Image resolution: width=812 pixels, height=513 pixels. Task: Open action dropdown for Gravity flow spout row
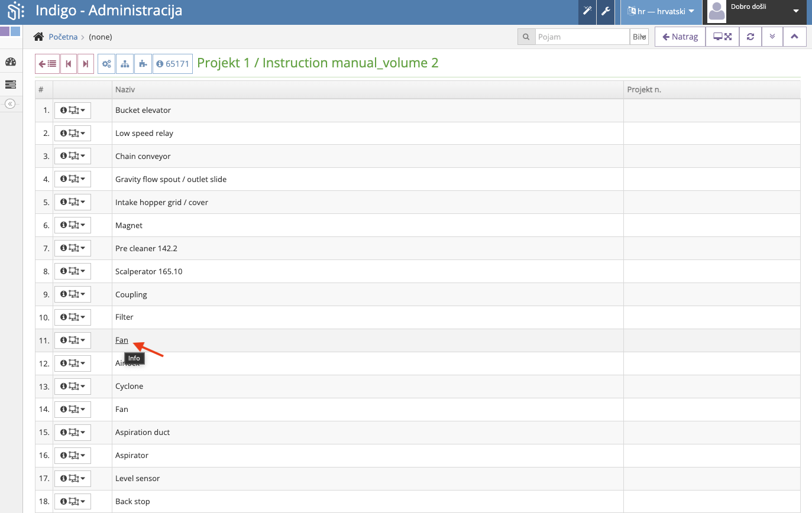point(73,179)
